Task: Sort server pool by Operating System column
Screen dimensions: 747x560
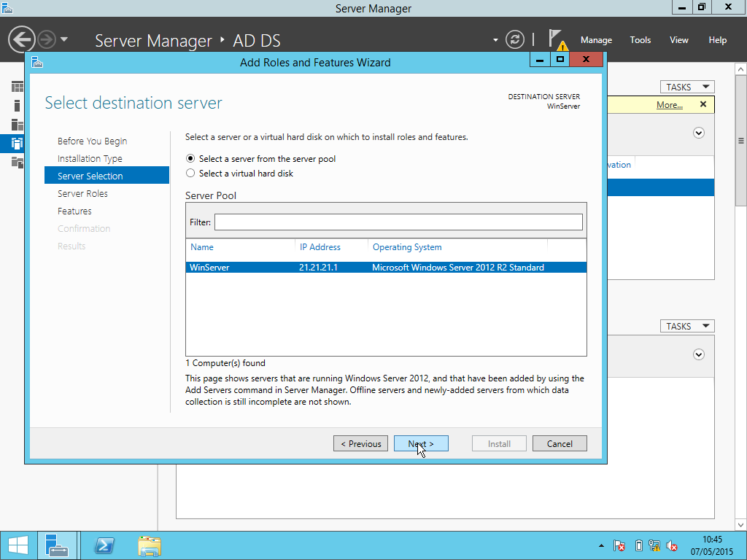Action: [x=407, y=247]
